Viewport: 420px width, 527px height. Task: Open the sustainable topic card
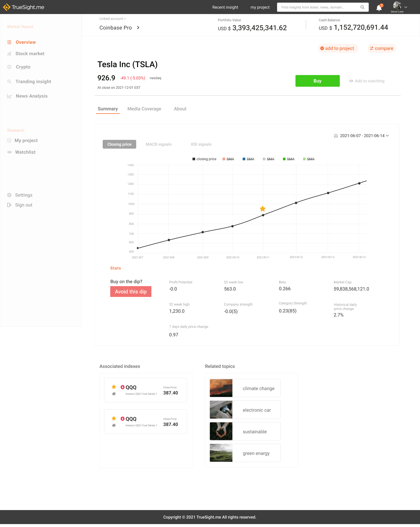pos(245,431)
